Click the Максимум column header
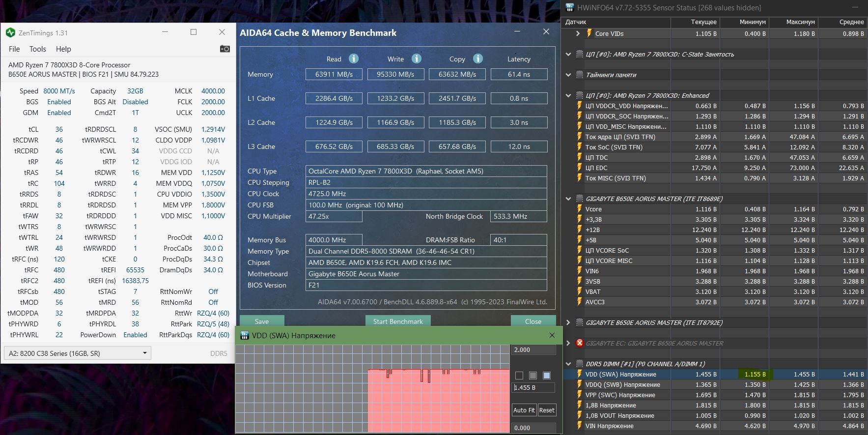Image resolution: width=868 pixels, height=435 pixels. click(793, 22)
